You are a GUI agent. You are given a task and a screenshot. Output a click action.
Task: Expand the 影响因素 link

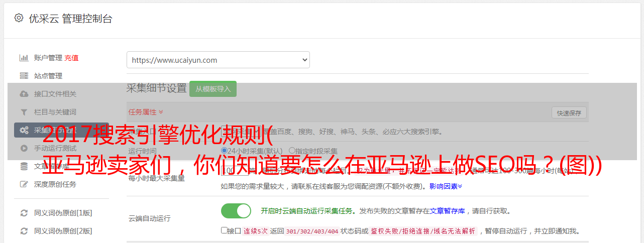point(446,186)
